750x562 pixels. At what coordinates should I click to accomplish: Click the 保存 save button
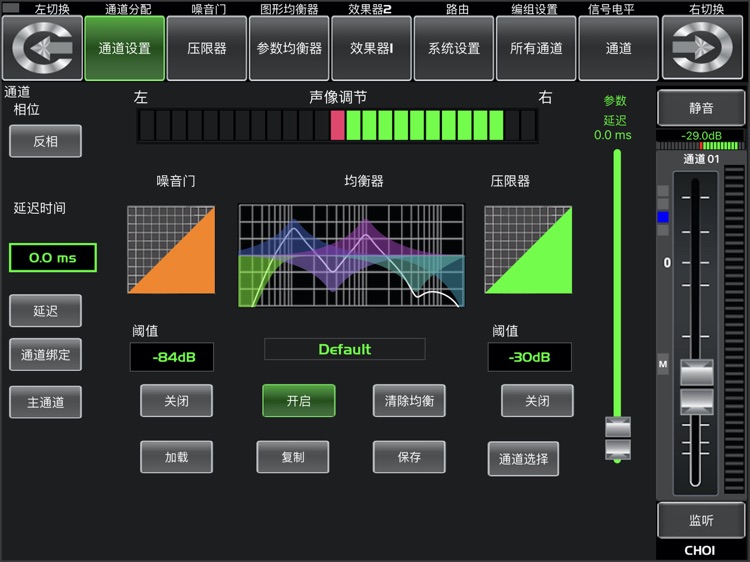[409, 457]
